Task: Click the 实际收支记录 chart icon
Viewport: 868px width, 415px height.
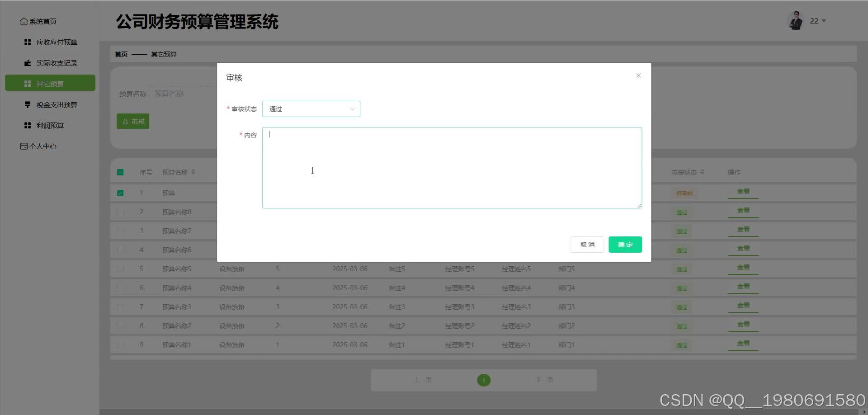Action: coord(27,63)
